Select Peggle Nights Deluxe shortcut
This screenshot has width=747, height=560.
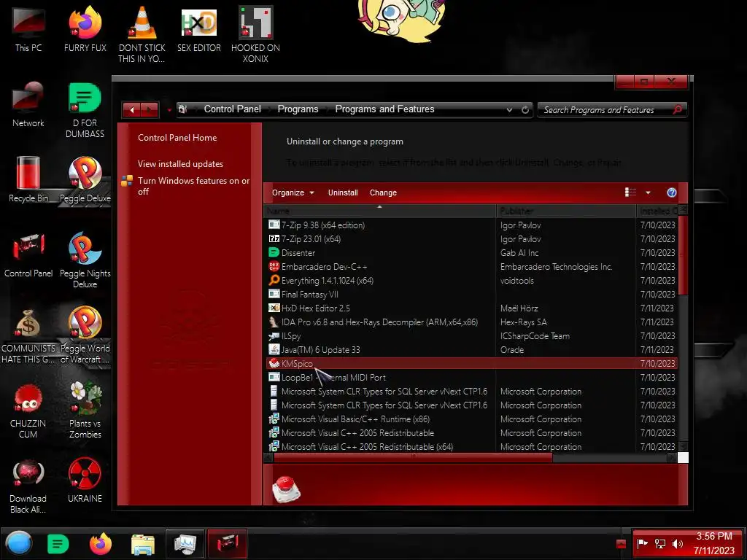[85, 260]
